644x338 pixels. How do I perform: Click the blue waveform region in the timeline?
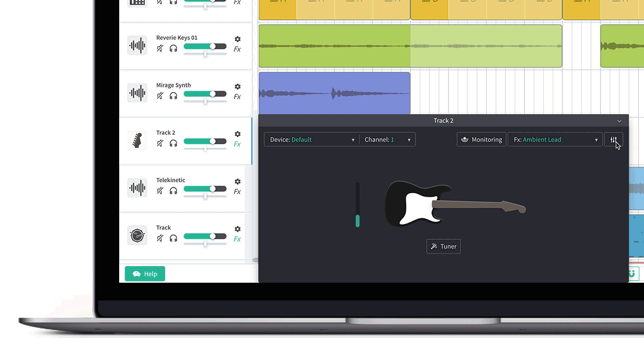334,92
